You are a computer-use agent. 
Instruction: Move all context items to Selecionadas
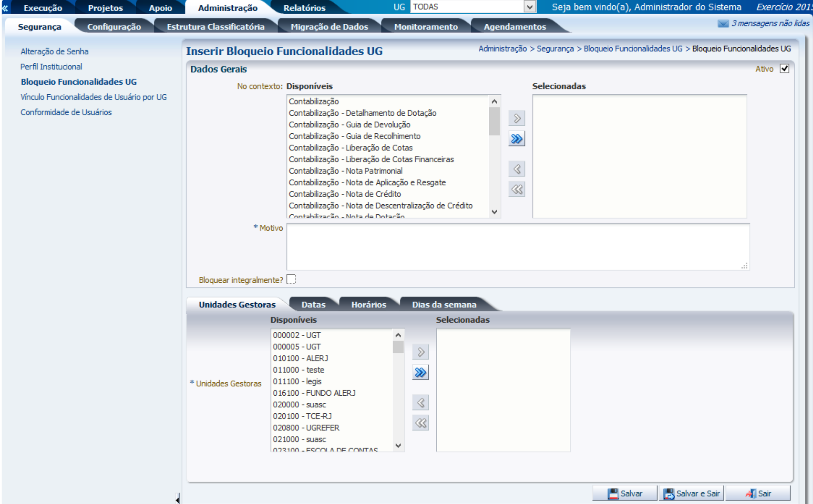coord(517,139)
